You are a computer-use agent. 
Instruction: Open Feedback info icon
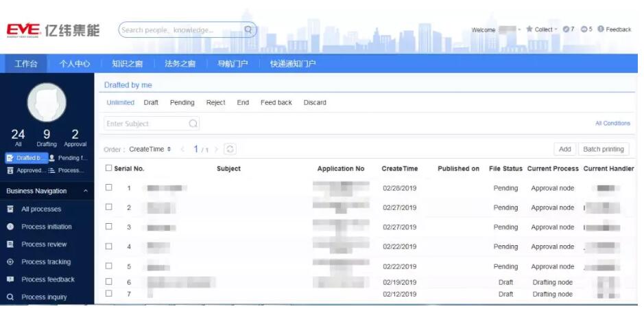(x=601, y=30)
